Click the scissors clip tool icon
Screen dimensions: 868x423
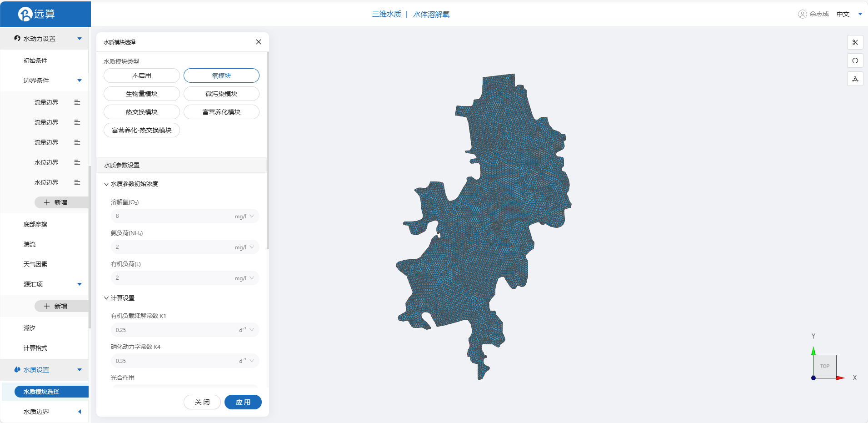(x=855, y=42)
